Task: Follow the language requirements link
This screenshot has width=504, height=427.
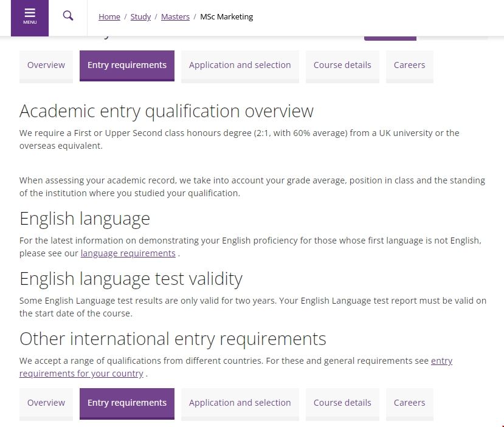Action: click(128, 253)
